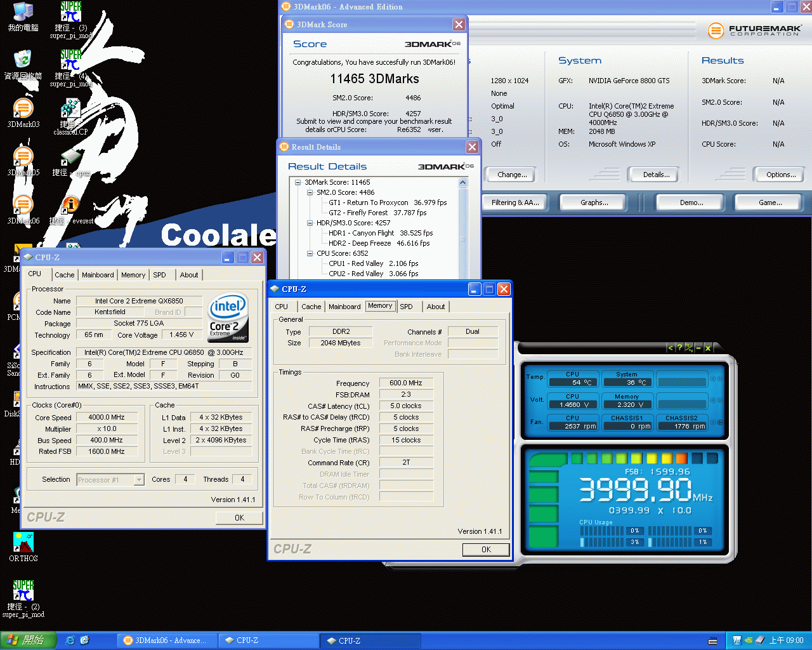Close the monitoring gadget with X icon

[708, 348]
